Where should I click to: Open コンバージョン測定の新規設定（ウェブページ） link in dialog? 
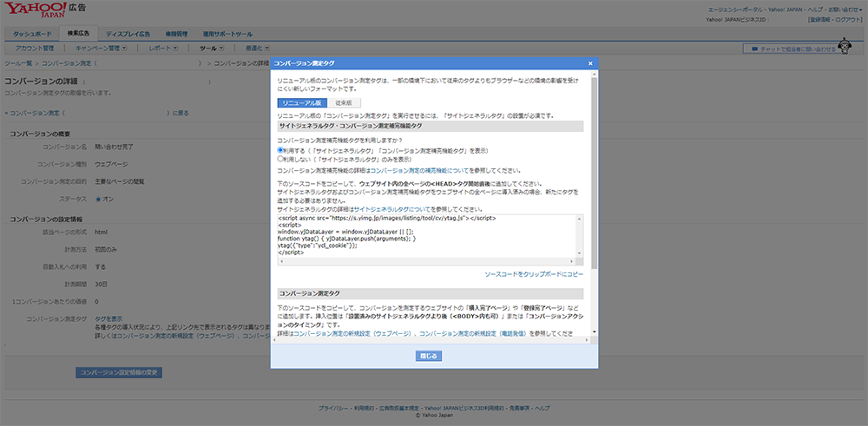[353, 334]
